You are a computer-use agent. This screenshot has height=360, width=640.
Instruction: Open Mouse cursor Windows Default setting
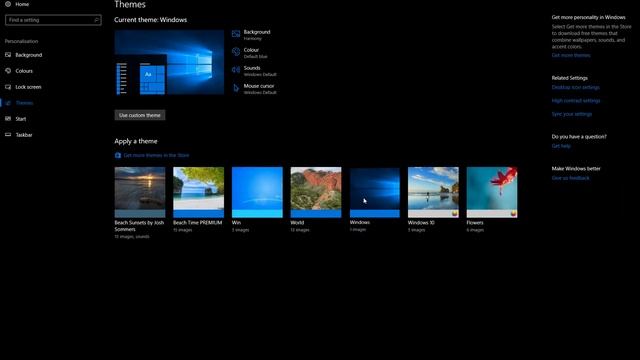(x=260, y=89)
